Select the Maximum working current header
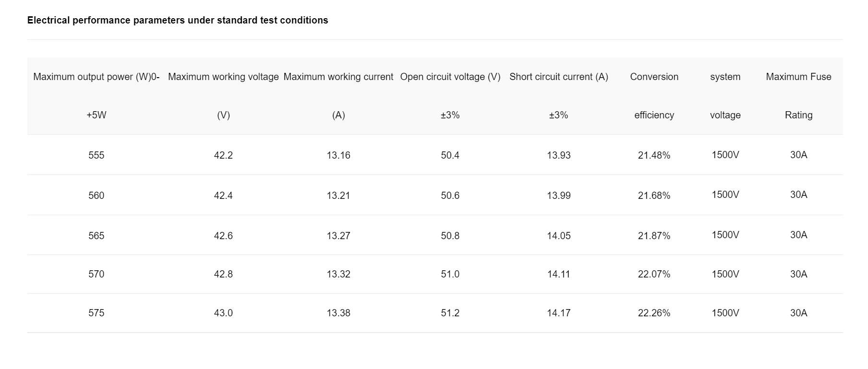The width and height of the screenshot is (868, 369). pos(338,96)
